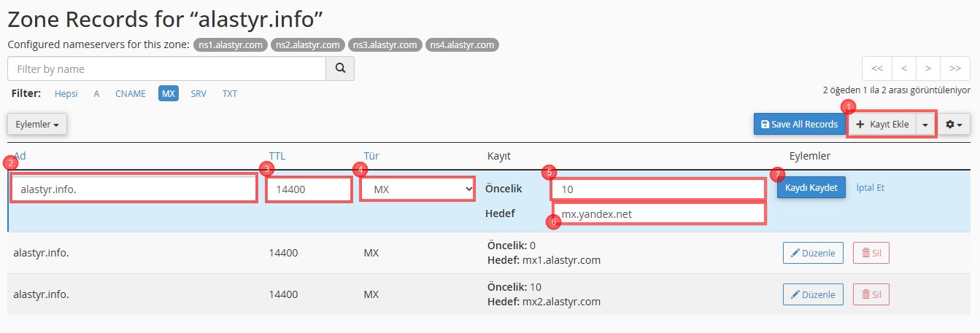The image size is (980, 333).
Task: Click Kaydı Kaydet to save record
Action: click(x=811, y=187)
